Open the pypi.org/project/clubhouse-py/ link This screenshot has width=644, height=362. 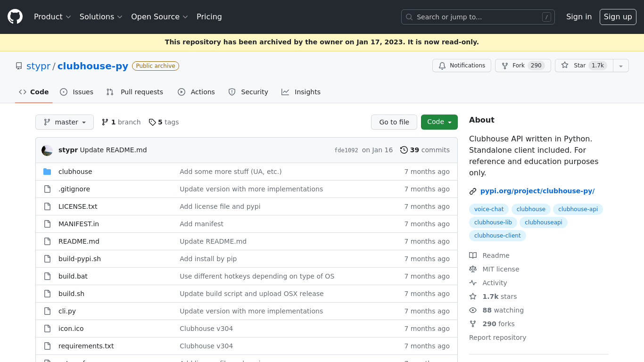[537, 191]
